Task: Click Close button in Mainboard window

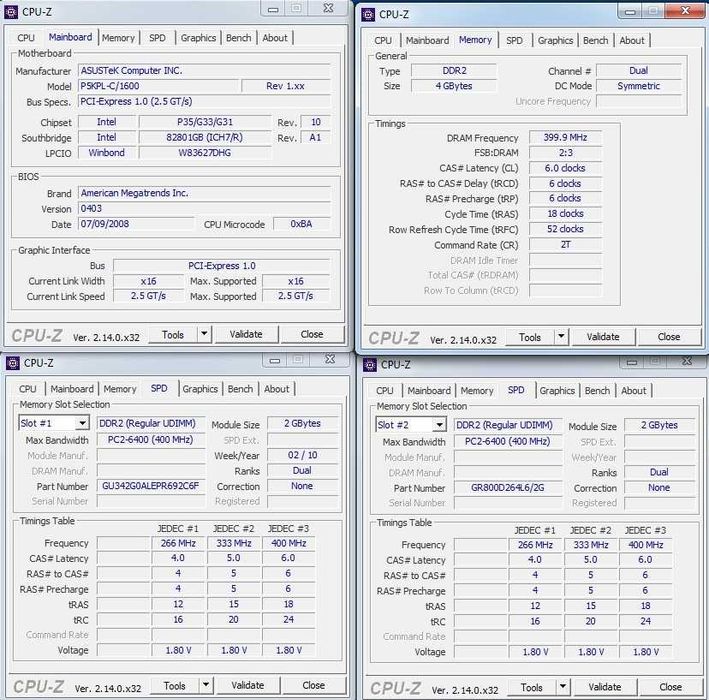Action: pyautogui.click(x=312, y=335)
